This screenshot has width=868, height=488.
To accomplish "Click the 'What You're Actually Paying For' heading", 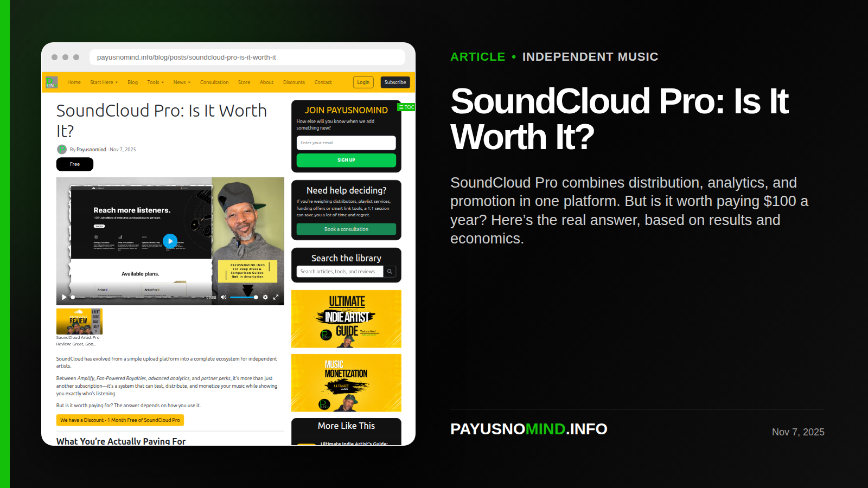I will coord(121,441).
